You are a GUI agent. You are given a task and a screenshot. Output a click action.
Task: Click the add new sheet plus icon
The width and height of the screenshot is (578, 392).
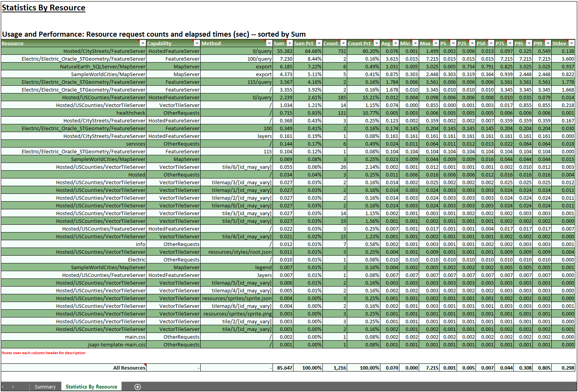point(137,387)
